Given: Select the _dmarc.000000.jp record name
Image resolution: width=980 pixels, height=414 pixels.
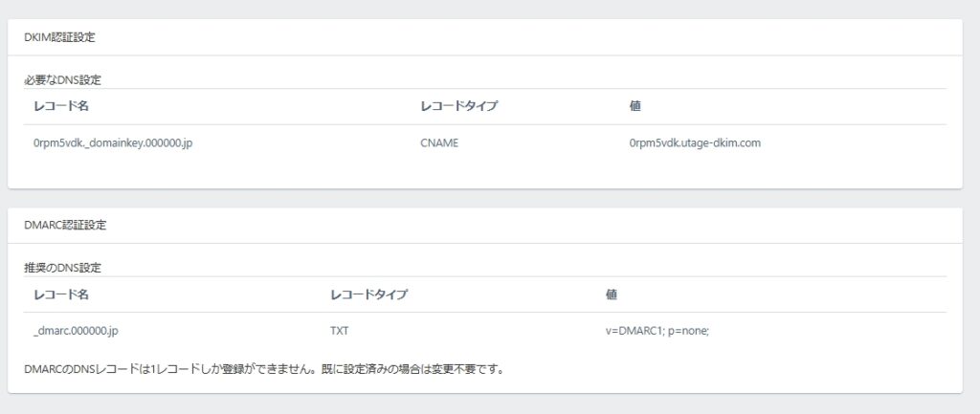Looking at the screenshot, I should pyautogui.click(x=76, y=331).
